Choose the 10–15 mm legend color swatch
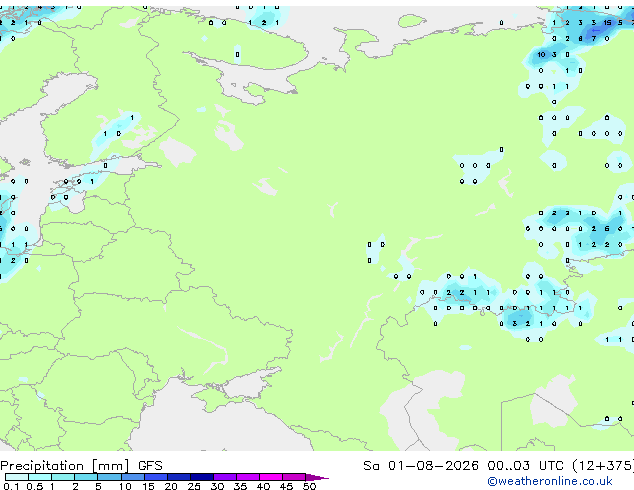 pos(132,477)
